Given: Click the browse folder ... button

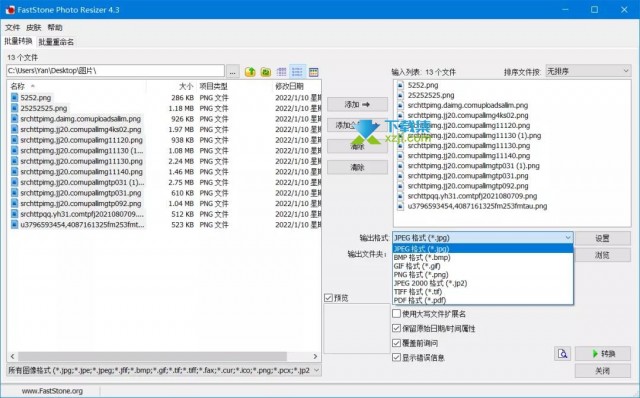Looking at the screenshot, I should [233, 71].
